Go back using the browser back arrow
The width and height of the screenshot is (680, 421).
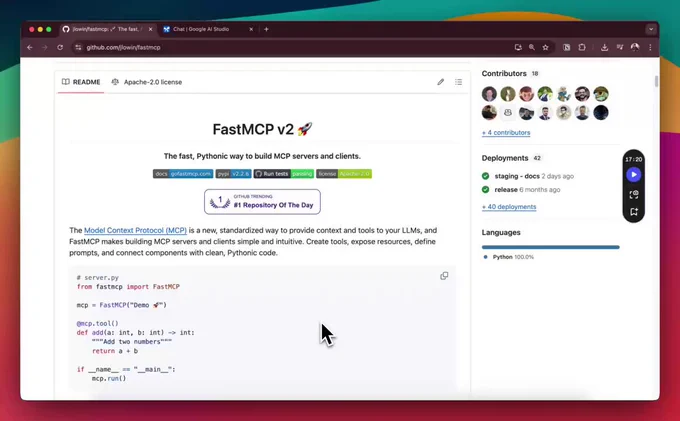coord(30,47)
